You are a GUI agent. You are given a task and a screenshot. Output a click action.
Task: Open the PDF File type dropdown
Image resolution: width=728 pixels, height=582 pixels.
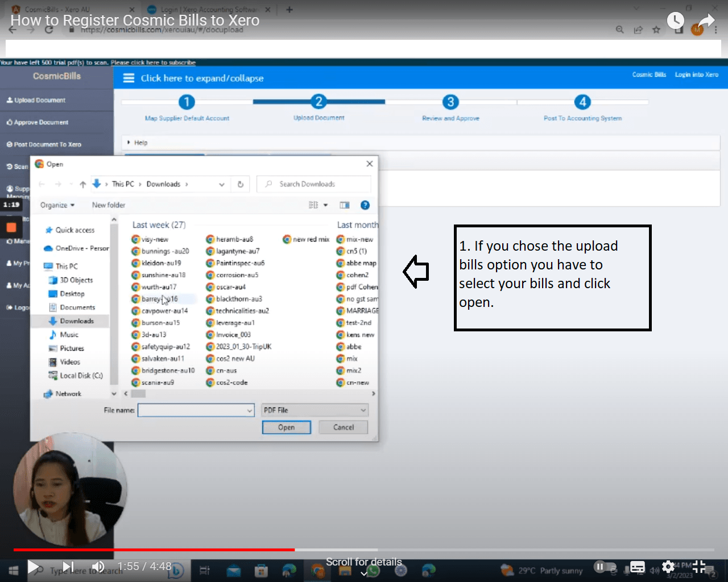pos(315,410)
